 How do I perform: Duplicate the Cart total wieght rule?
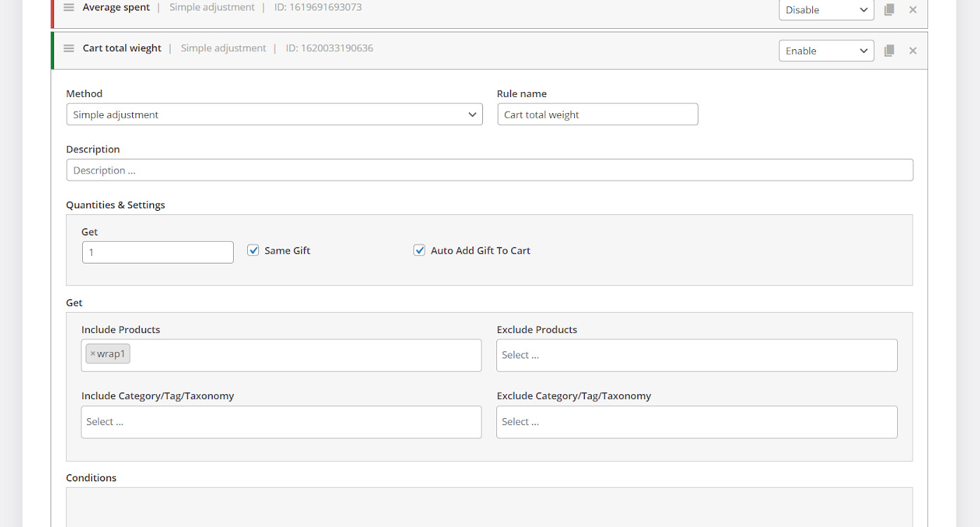tap(889, 51)
